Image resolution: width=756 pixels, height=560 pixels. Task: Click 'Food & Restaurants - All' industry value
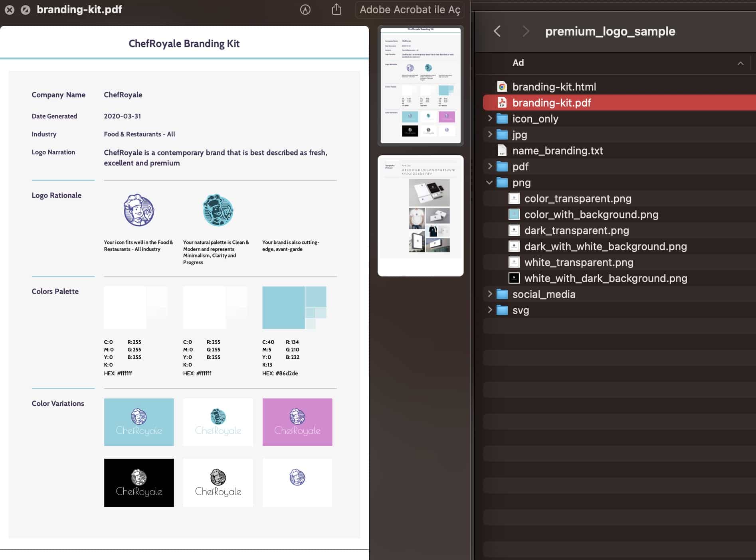click(139, 134)
